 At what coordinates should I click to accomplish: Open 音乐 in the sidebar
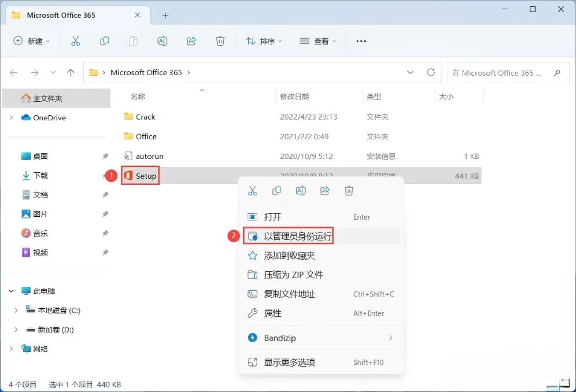[40, 233]
